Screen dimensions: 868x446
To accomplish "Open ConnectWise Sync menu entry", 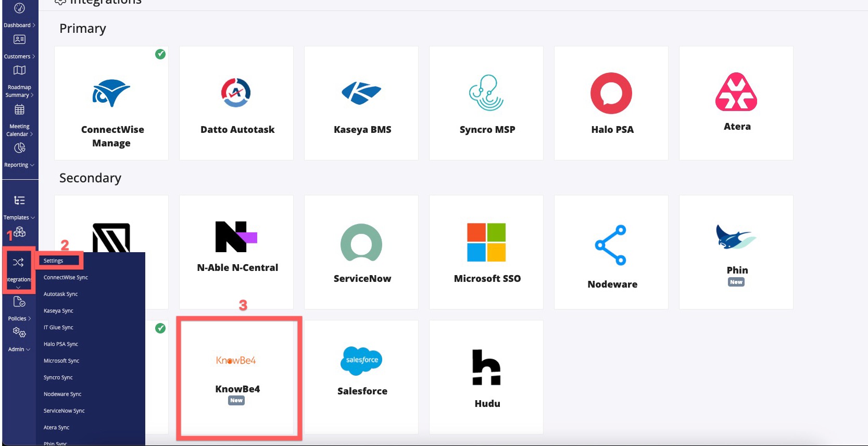I will tap(66, 278).
